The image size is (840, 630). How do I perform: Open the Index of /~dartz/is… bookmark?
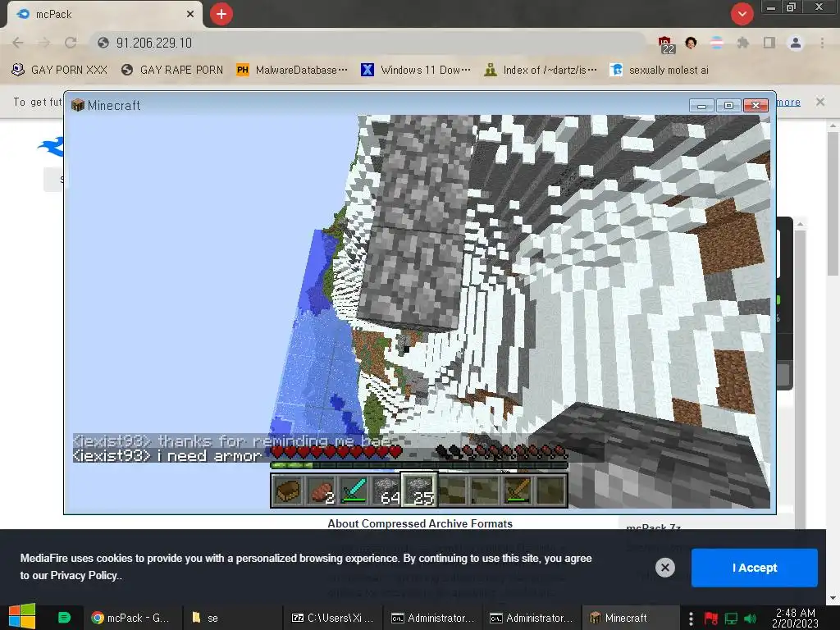click(541, 71)
